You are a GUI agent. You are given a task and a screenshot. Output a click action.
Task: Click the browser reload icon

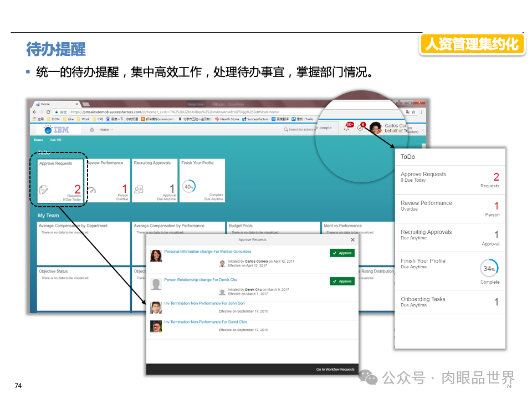coord(48,112)
